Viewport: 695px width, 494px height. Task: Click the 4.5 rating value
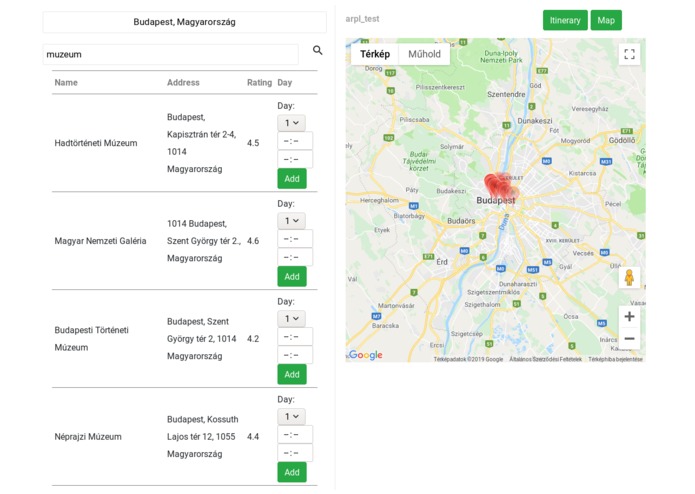(253, 143)
